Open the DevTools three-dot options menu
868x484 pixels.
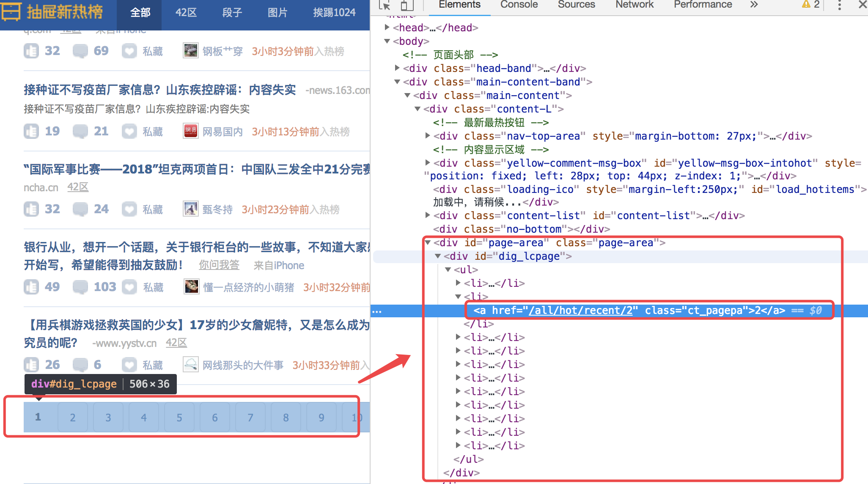tap(839, 5)
